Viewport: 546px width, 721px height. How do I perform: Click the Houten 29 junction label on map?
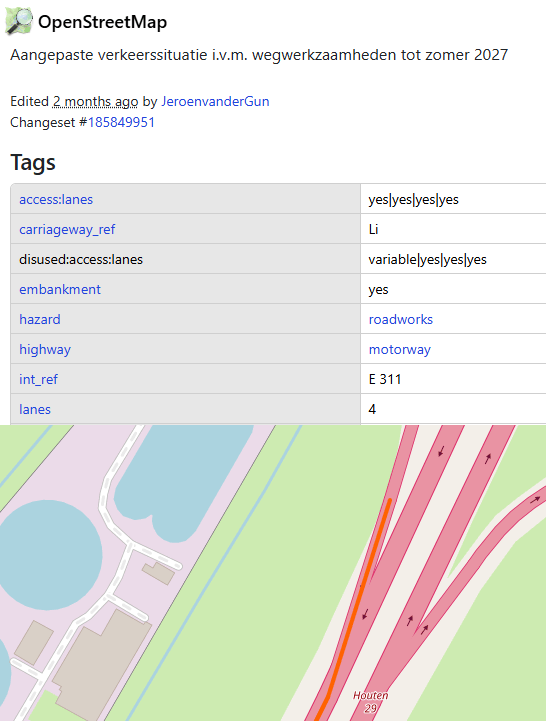pyautogui.click(x=370, y=702)
